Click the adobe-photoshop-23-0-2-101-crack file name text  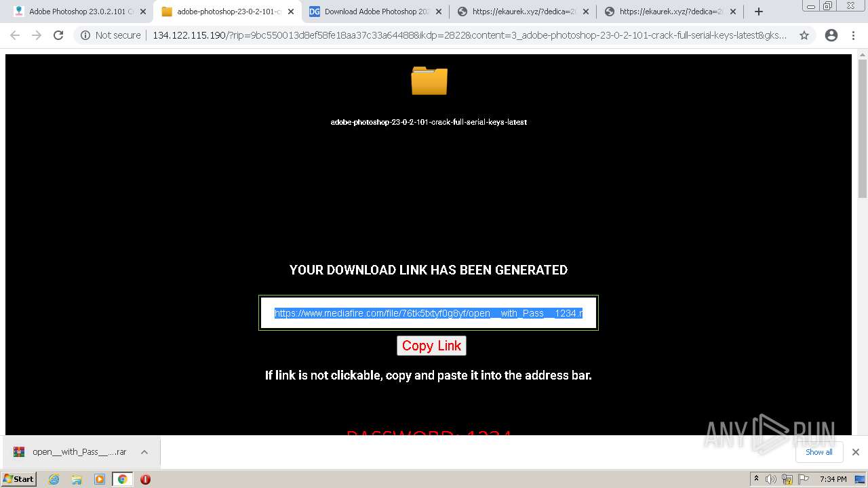click(429, 122)
